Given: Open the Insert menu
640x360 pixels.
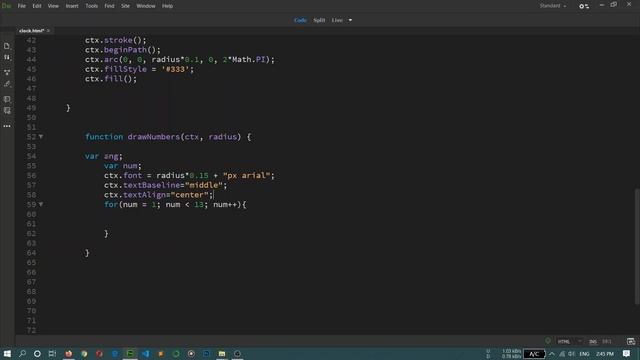Looking at the screenshot, I should [x=72, y=6].
